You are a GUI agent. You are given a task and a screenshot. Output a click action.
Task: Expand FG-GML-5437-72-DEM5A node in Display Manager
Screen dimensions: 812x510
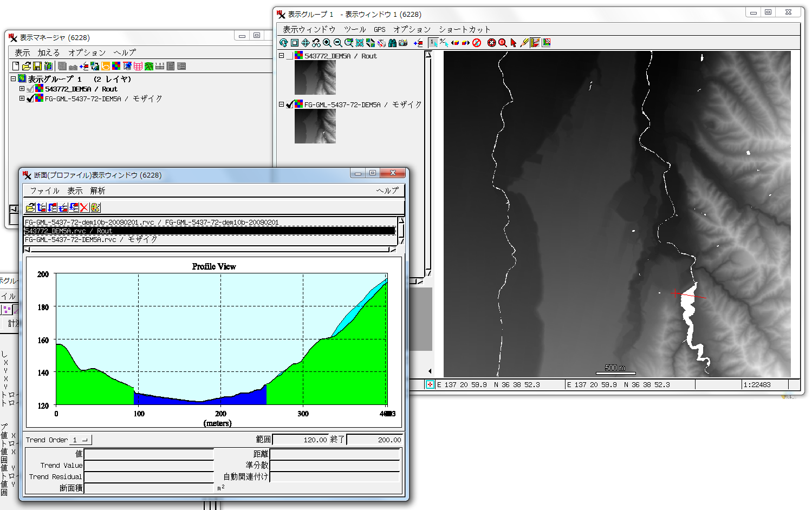click(22, 99)
